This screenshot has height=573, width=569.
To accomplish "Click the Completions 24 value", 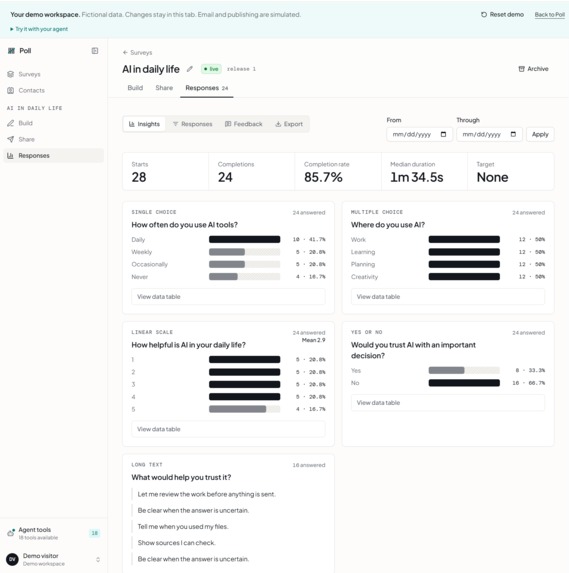I will (x=225, y=177).
